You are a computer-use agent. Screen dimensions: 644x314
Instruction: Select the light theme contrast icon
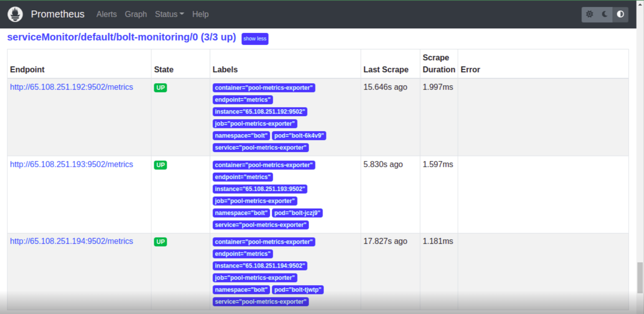pyautogui.click(x=620, y=14)
